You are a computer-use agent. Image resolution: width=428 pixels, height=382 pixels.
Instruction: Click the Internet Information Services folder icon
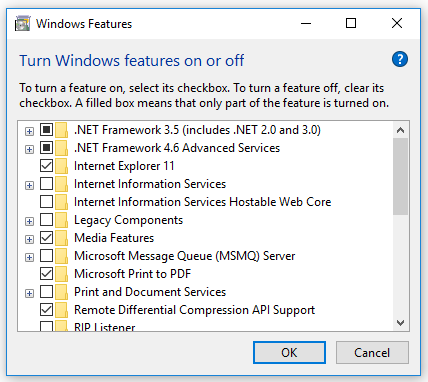click(x=62, y=184)
